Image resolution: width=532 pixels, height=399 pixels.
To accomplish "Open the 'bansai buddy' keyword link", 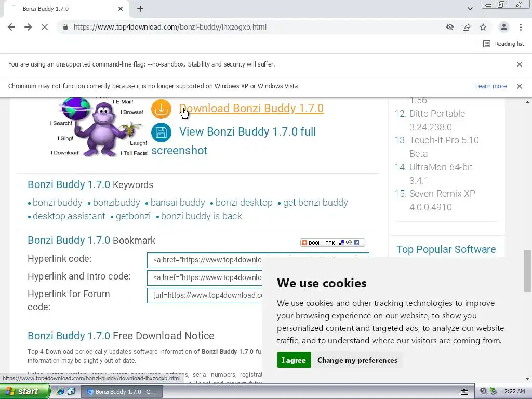I will [x=178, y=203].
